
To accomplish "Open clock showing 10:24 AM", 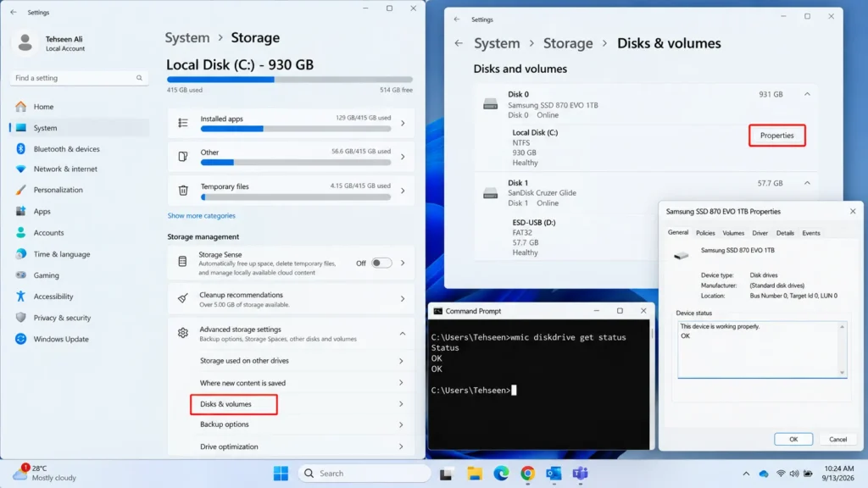I will 839,473.
